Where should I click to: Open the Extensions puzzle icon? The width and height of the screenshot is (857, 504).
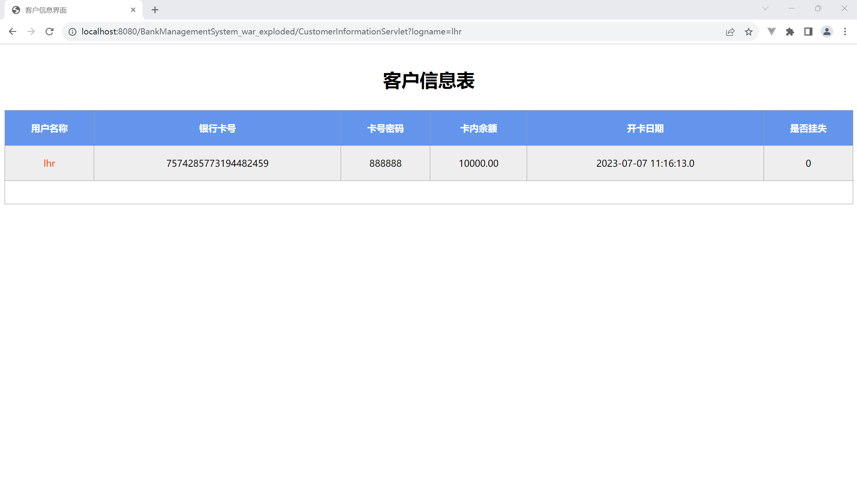(790, 32)
